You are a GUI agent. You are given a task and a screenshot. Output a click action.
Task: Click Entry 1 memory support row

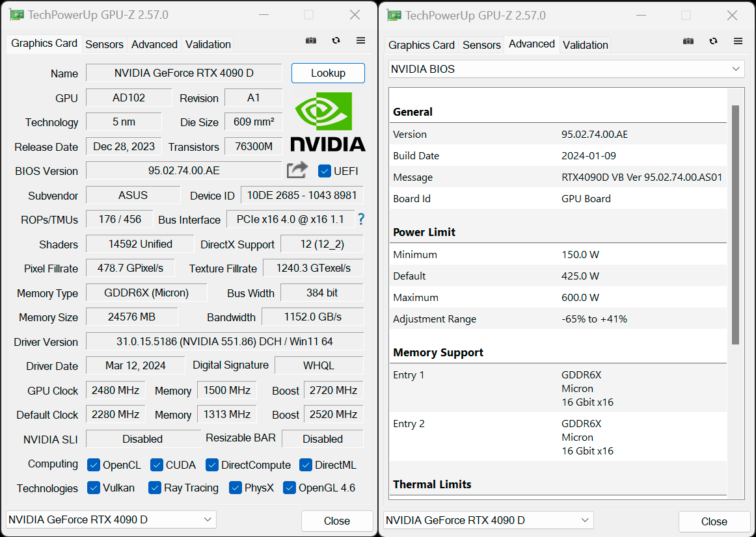558,388
